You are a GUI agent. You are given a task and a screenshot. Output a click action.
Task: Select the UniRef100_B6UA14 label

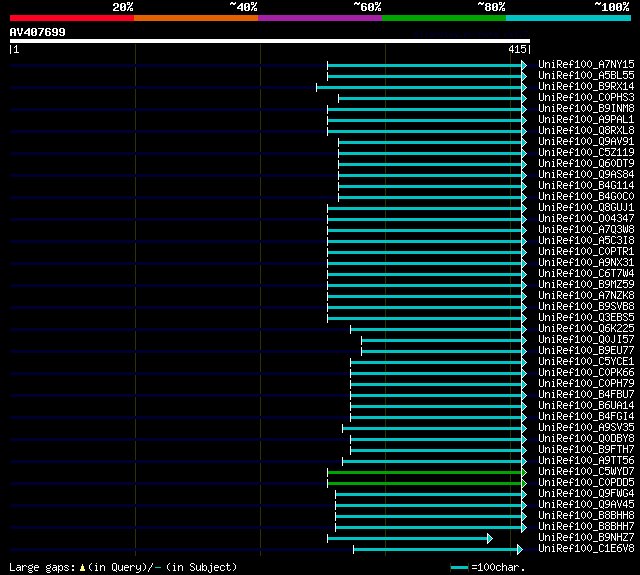[x=586, y=406]
